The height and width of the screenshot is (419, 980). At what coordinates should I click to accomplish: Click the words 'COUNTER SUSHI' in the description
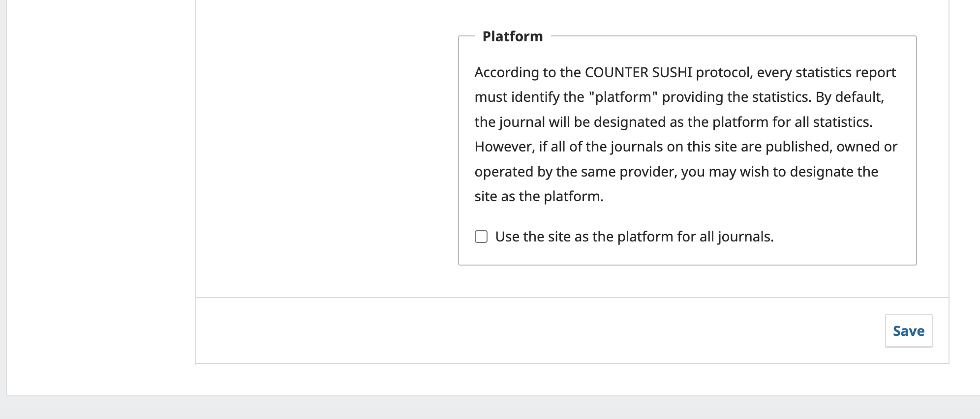click(638, 72)
